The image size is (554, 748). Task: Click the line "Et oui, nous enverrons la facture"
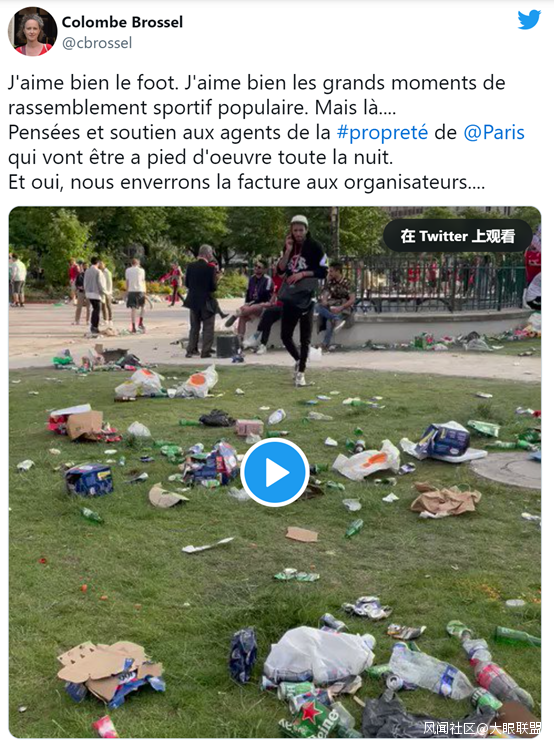click(x=246, y=182)
